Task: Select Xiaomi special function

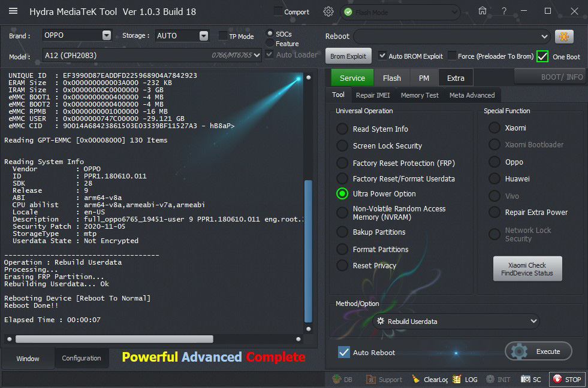Action: [494, 128]
